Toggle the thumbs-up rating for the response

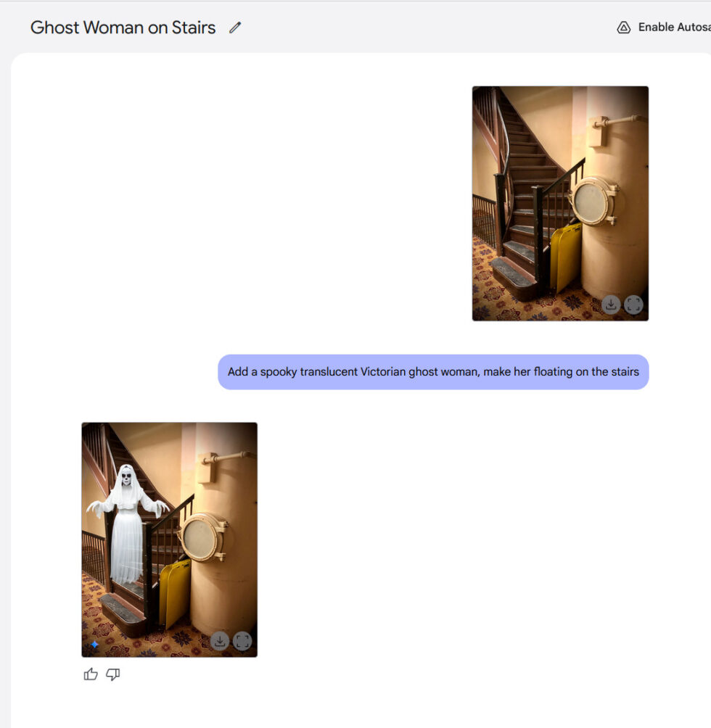[90, 675]
